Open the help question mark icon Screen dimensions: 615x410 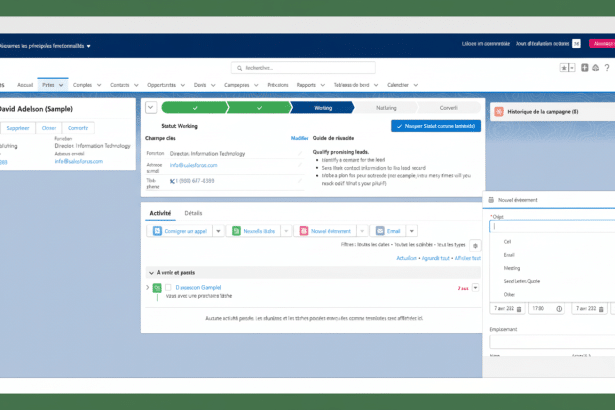click(x=607, y=68)
